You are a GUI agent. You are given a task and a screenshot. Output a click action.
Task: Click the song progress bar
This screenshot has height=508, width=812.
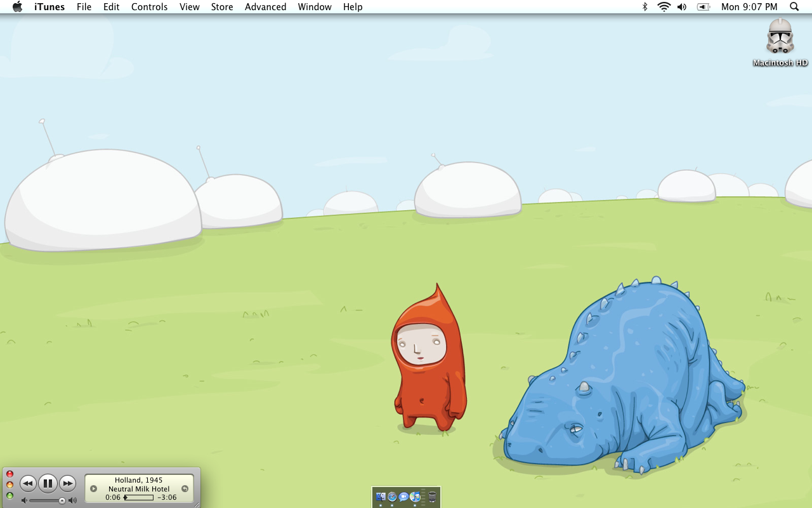pos(139,497)
